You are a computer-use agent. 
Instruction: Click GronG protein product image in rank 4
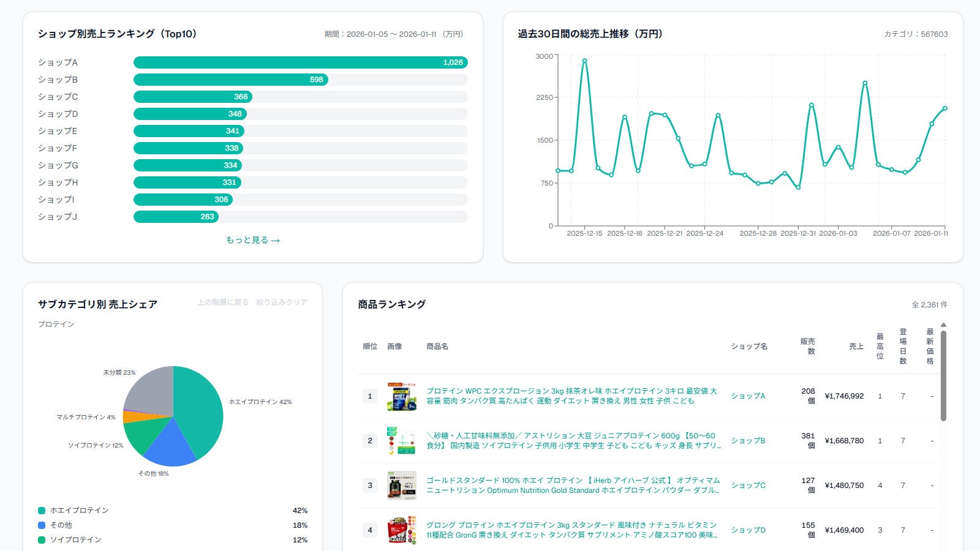tap(402, 530)
